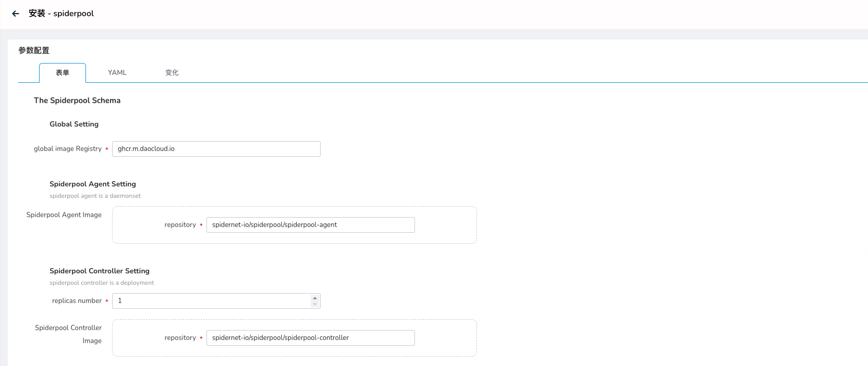The image size is (868, 366).
Task: Increase replicas number with the up arrow
Action: (315, 298)
